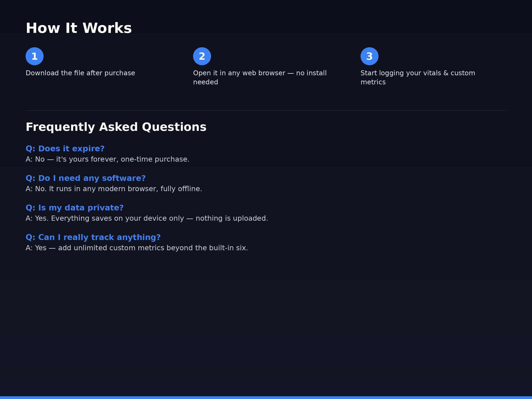Click the step 3 circle badge

pos(369,56)
